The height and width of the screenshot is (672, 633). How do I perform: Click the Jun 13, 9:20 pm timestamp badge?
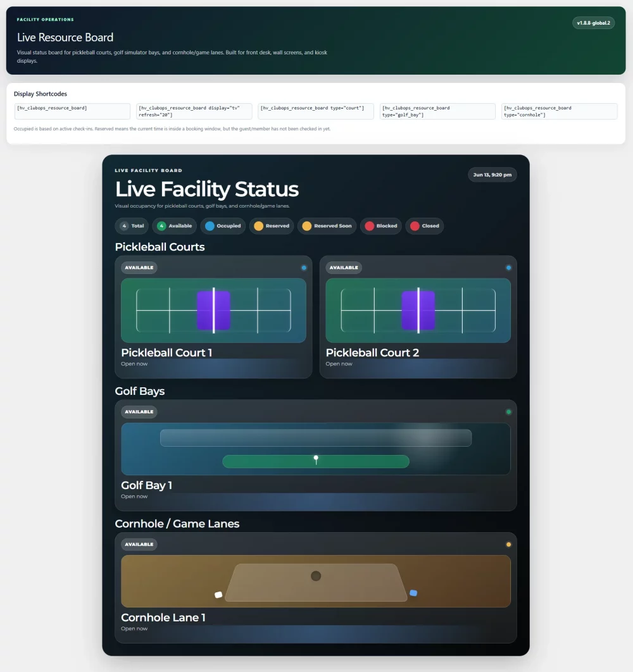point(492,175)
